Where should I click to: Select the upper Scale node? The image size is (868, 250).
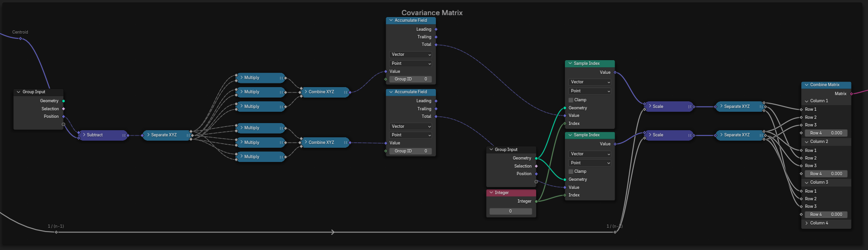669,107
